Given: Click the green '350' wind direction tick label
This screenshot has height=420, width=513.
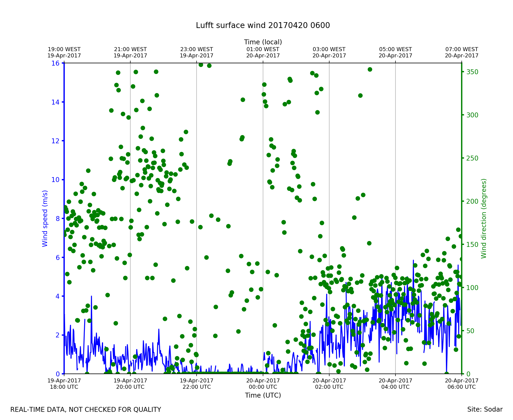Looking at the screenshot, I should tap(472, 72).
